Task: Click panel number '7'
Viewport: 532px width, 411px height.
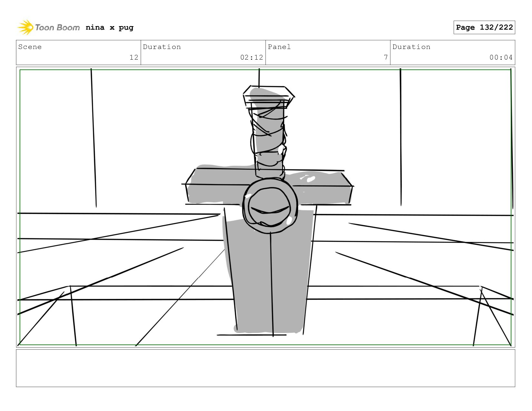Action: [386, 57]
